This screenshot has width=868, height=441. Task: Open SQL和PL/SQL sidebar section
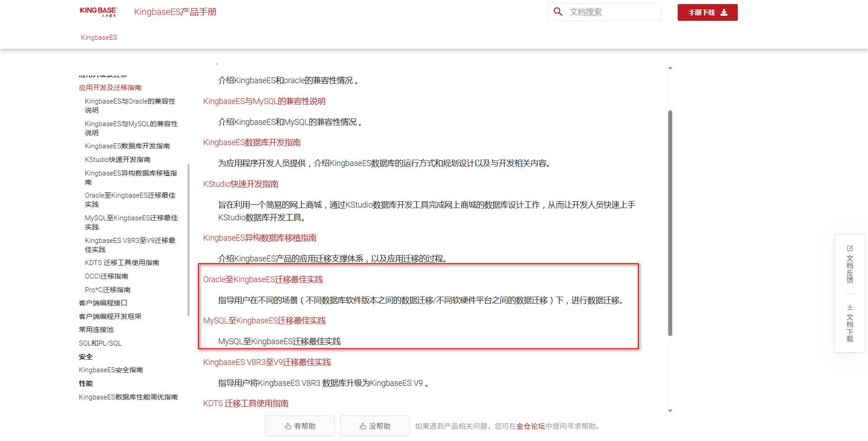tap(100, 343)
